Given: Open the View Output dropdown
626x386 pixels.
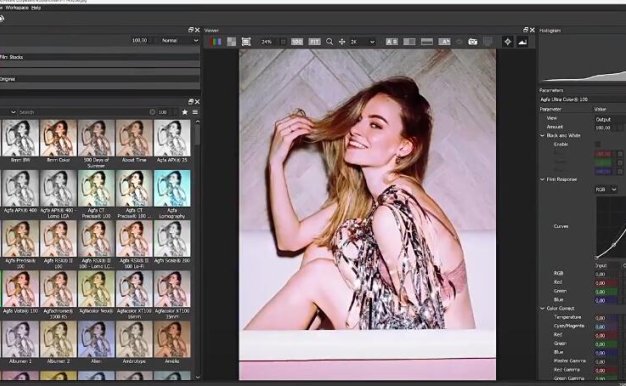Looking at the screenshot, I should coord(610,119).
